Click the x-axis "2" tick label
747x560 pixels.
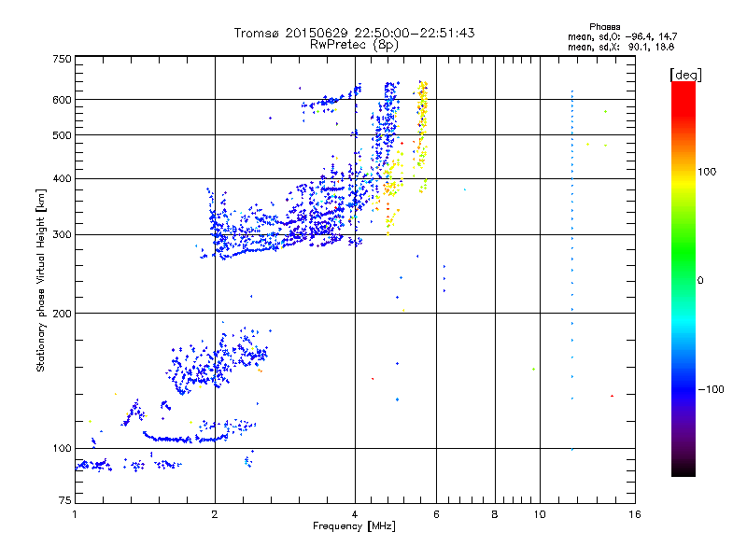pos(215,514)
